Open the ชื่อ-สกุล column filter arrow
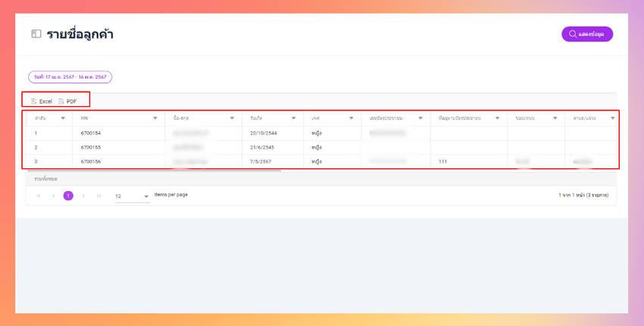 tap(232, 118)
